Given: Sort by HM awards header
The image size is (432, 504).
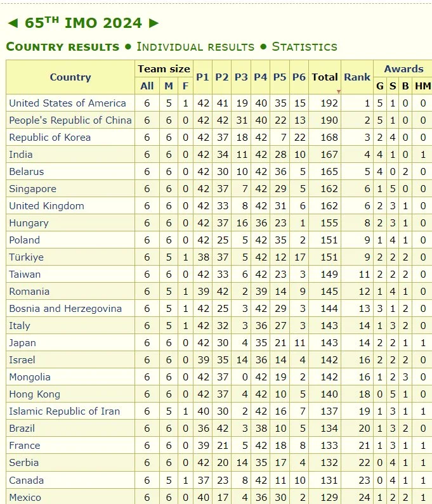Looking at the screenshot, I should click(x=422, y=86).
